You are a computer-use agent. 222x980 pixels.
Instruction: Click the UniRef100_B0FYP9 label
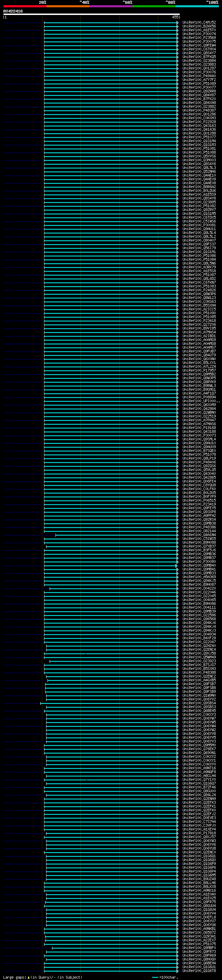tap(199, 496)
